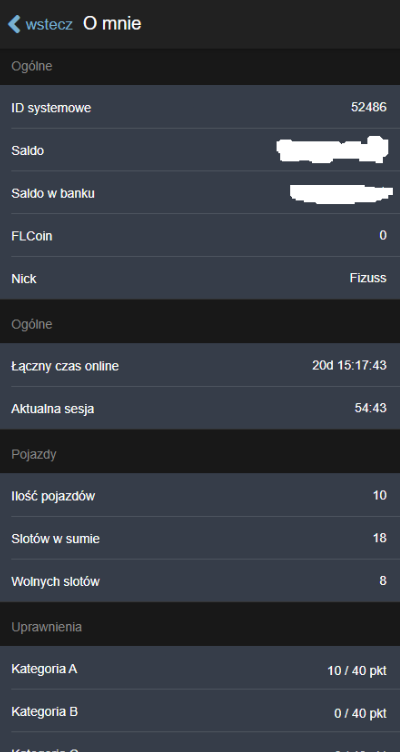
Task: Select the Ilość pojazdów row
Action: (200, 495)
